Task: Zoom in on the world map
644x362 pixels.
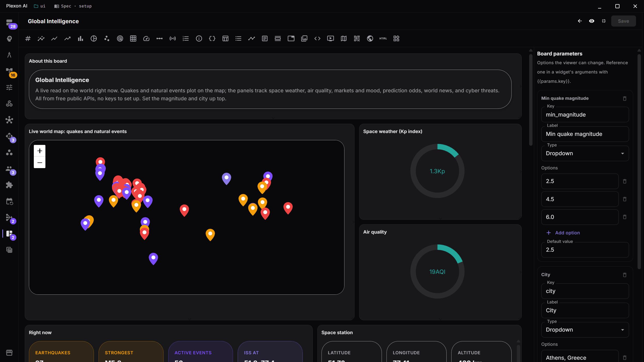Action: pos(40,151)
